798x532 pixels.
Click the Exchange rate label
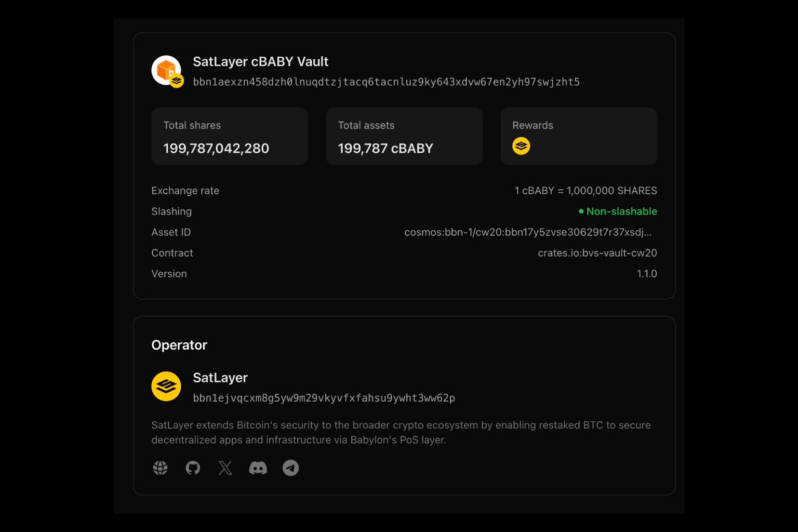tap(185, 191)
